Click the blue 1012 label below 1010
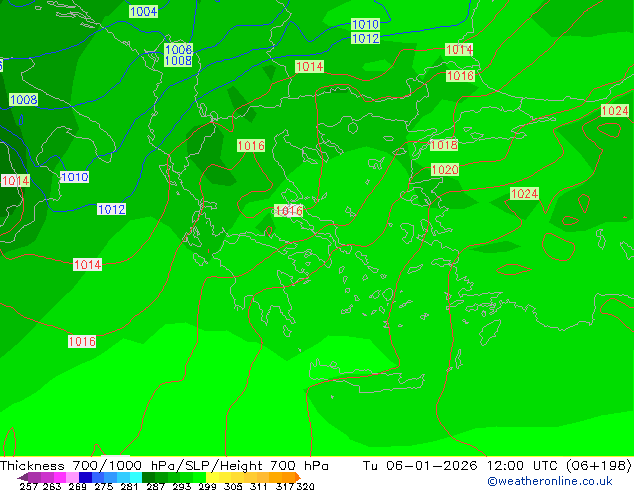Viewport: 634px width, 490px height. pos(365,38)
